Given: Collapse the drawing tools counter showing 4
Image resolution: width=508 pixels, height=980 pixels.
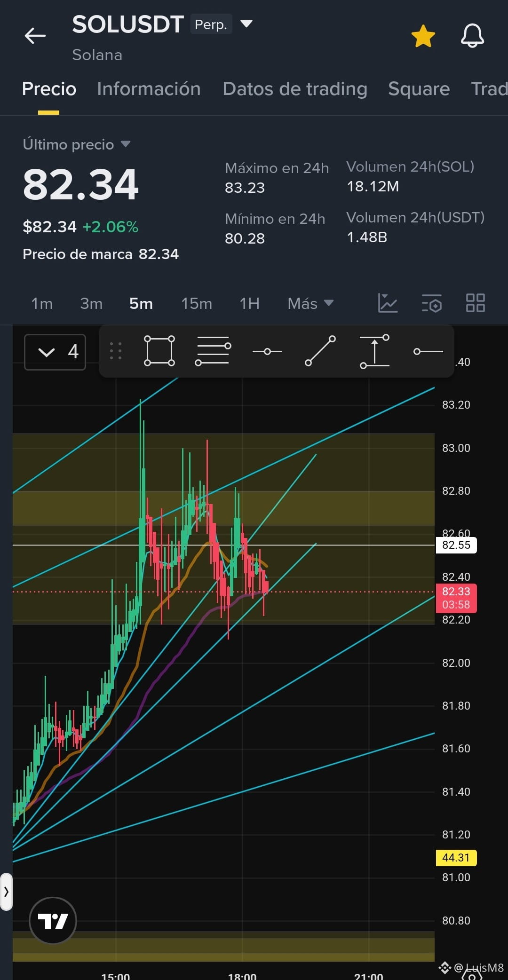Looking at the screenshot, I should click(x=55, y=352).
